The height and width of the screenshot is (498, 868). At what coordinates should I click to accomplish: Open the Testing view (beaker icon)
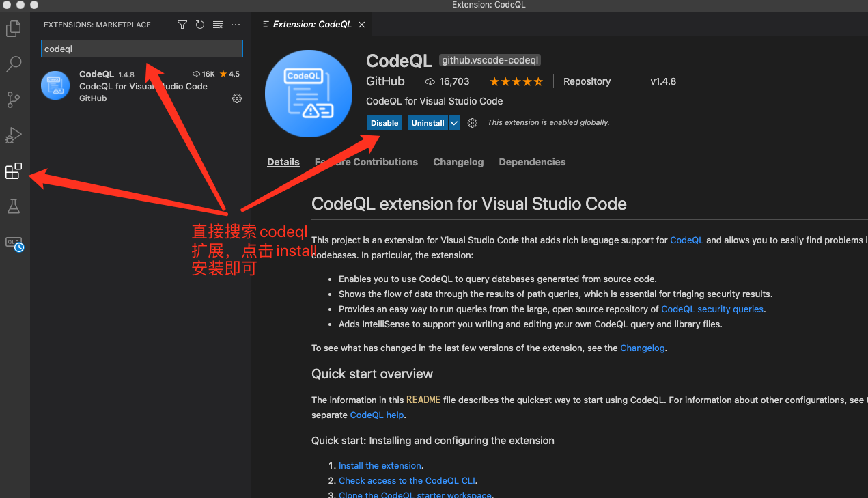coord(14,206)
